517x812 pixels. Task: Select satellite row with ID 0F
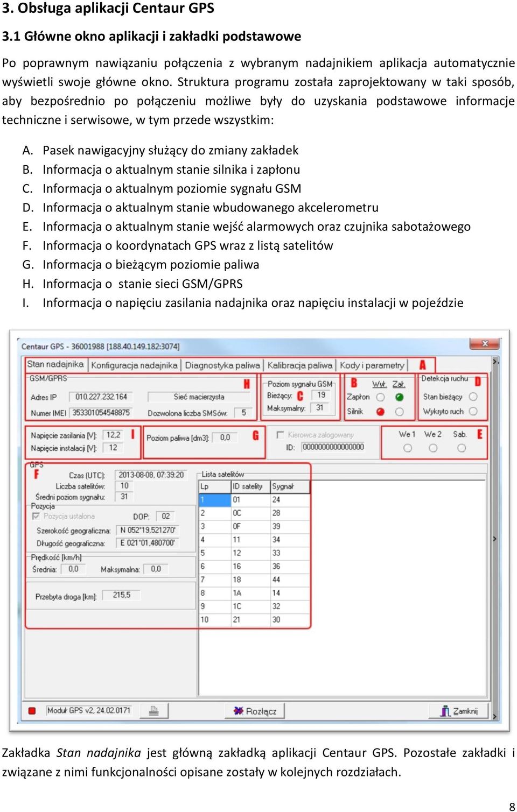tap(255, 526)
